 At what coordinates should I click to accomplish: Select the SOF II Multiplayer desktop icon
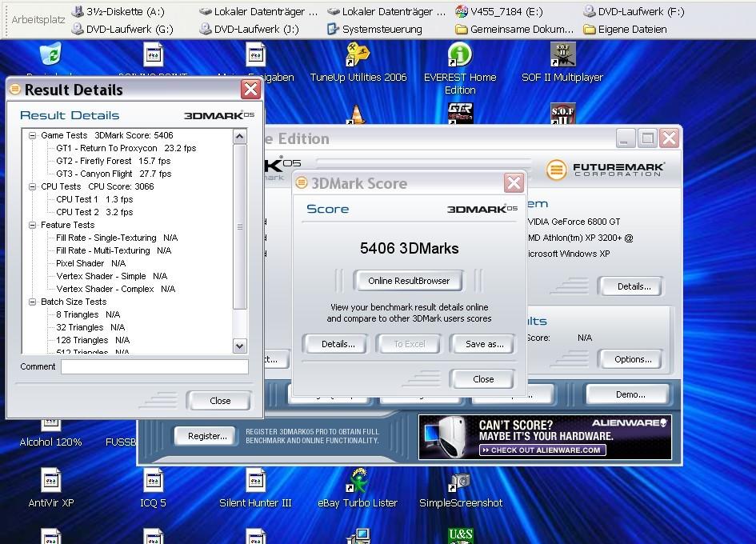(x=562, y=62)
